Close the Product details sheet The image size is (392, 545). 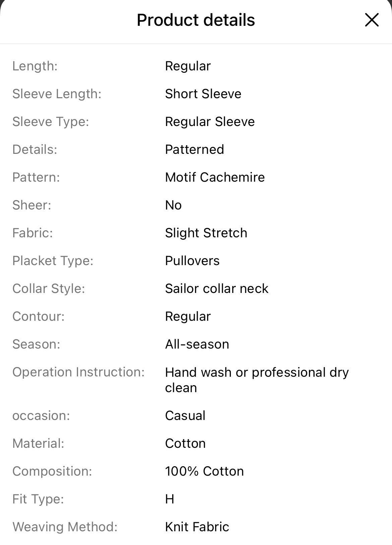point(372,20)
